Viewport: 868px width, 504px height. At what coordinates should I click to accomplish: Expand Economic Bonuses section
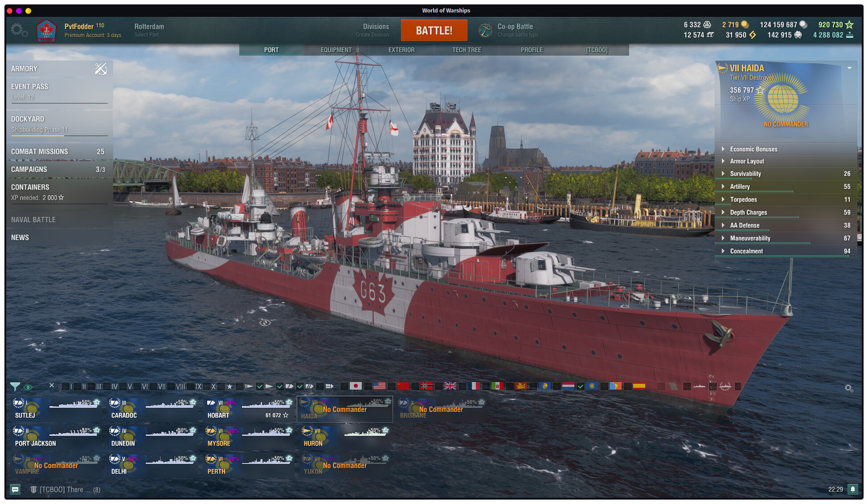[786, 149]
